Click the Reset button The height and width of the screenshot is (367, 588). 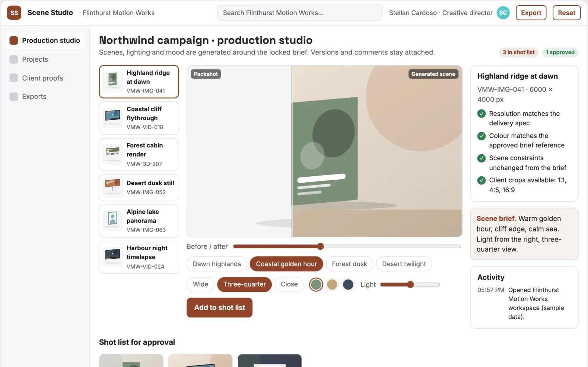point(566,13)
